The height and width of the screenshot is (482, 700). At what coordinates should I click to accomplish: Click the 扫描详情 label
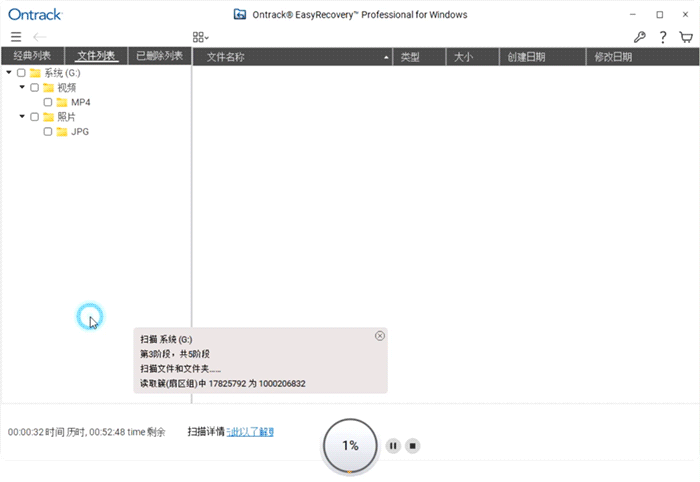(x=206, y=432)
